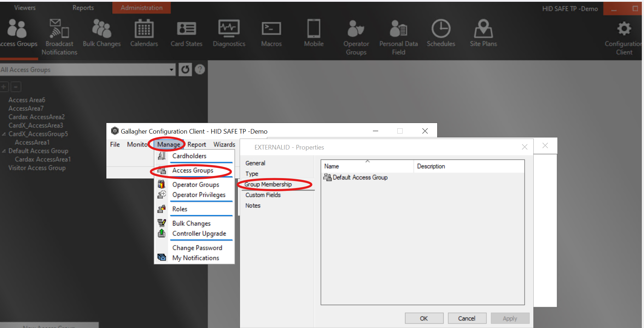The height and width of the screenshot is (328, 644).
Task: Select Access Area6 in the tree
Action: [x=27, y=100]
